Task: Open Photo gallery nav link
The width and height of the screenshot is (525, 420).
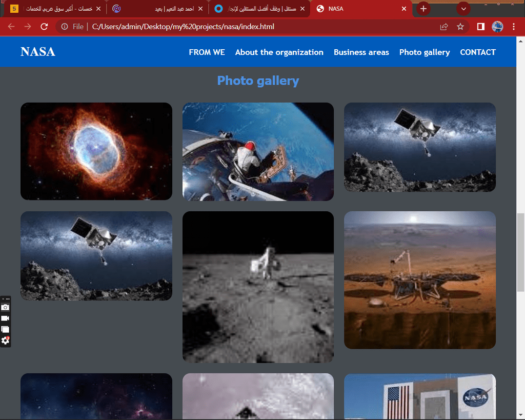Action: click(425, 52)
